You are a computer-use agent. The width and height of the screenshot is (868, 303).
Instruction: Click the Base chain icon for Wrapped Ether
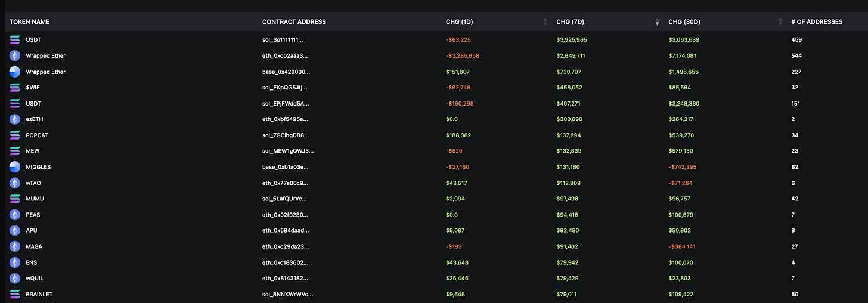[15, 72]
